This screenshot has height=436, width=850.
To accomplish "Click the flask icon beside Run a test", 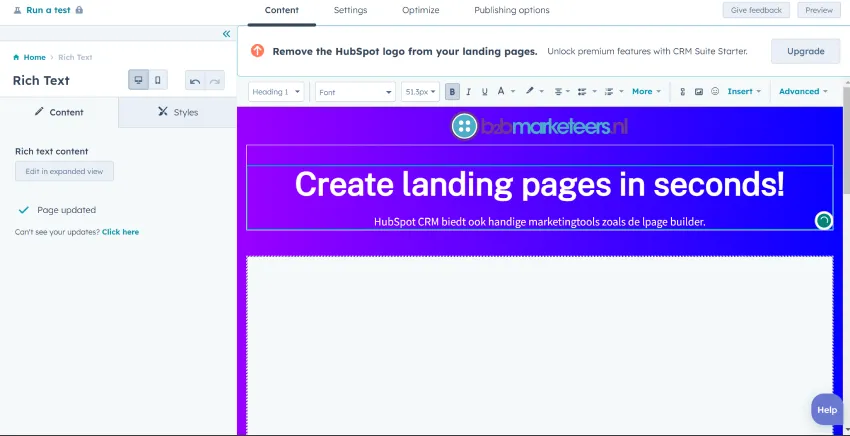I will point(17,10).
